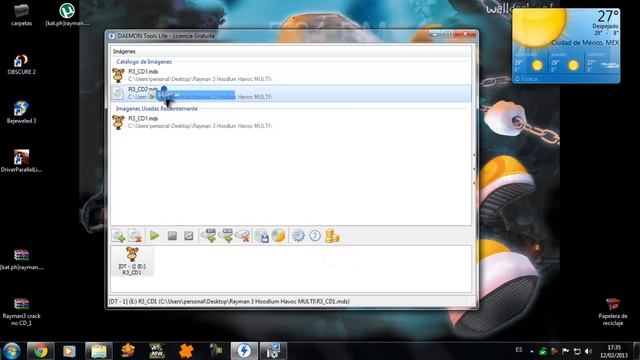The width and height of the screenshot is (640, 360).
Task: Click the Make Disc Image icon
Action: click(262, 236)
